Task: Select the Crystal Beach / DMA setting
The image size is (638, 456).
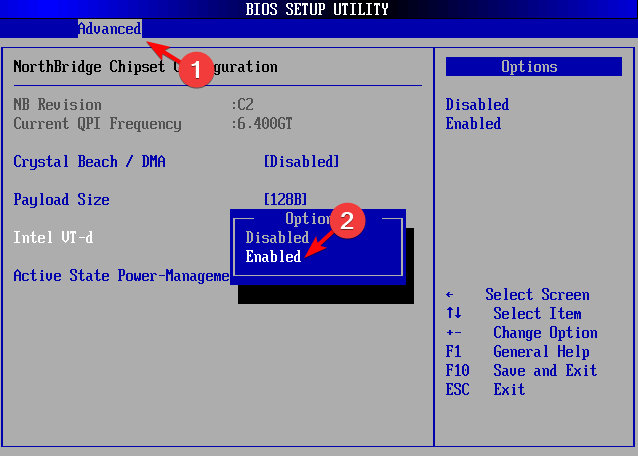Action: click(90, 161)
